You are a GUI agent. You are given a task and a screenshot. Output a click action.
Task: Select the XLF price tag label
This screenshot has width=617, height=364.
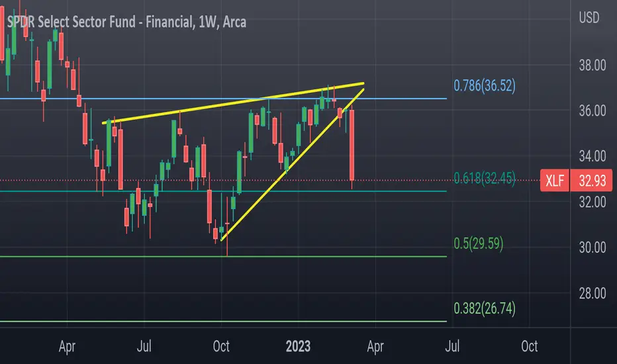[x=555, y=181]
